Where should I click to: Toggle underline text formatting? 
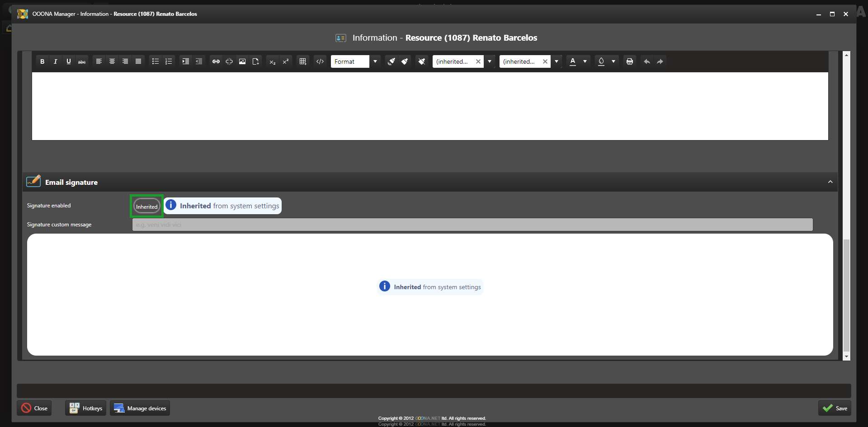pos(69,61)
